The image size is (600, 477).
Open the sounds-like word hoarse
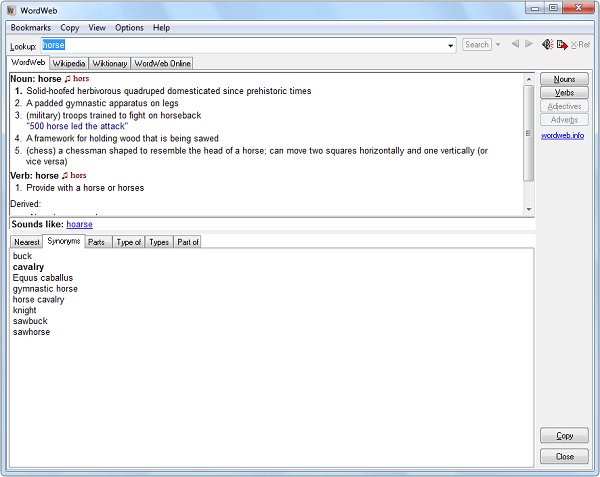[79, 225]
